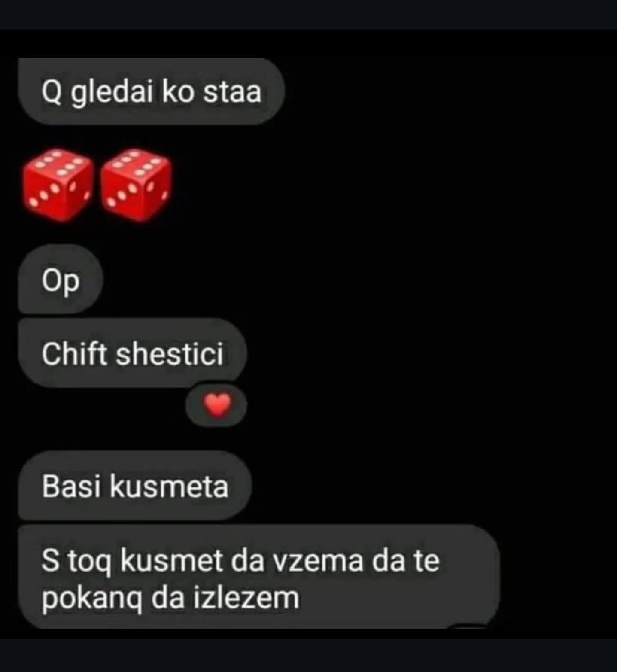Click the dark bar below the chat
This screenshot has height=672, width=617.
pyautogui.click(x=308, y=655)
